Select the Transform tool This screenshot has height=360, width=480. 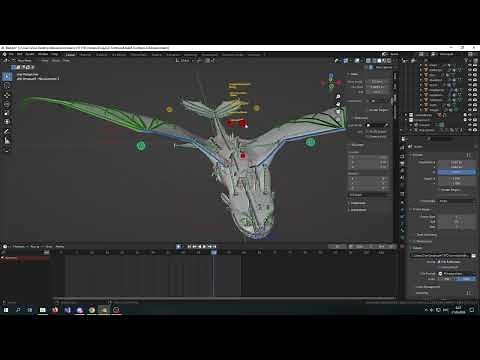point(7,122)
